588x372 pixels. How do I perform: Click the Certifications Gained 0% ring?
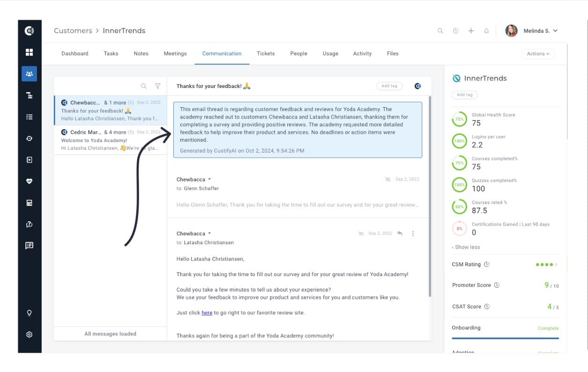(x=459, y=229)
